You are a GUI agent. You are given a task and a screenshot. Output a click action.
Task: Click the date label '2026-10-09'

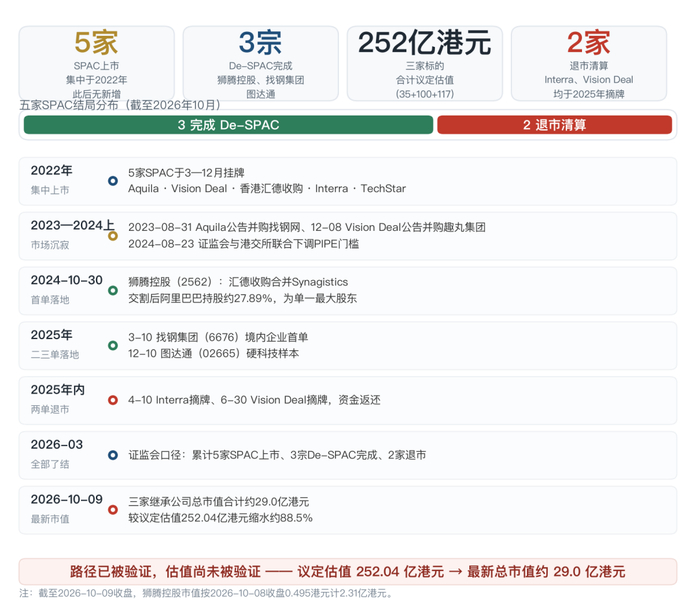point(67,499)
